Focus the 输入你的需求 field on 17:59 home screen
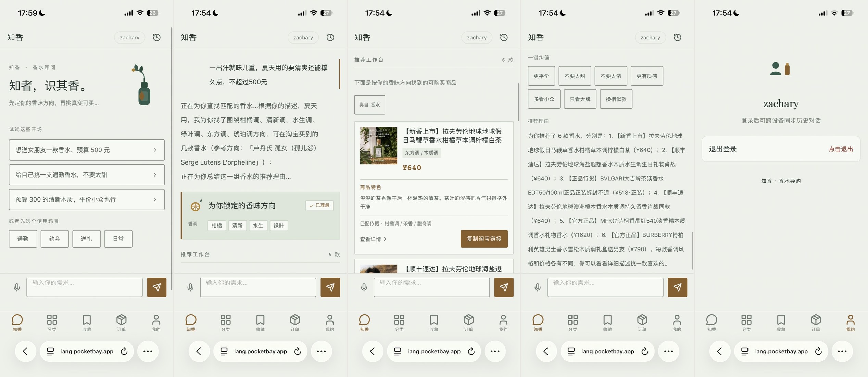Screen dimensions: 868x377 coord(85,287)
